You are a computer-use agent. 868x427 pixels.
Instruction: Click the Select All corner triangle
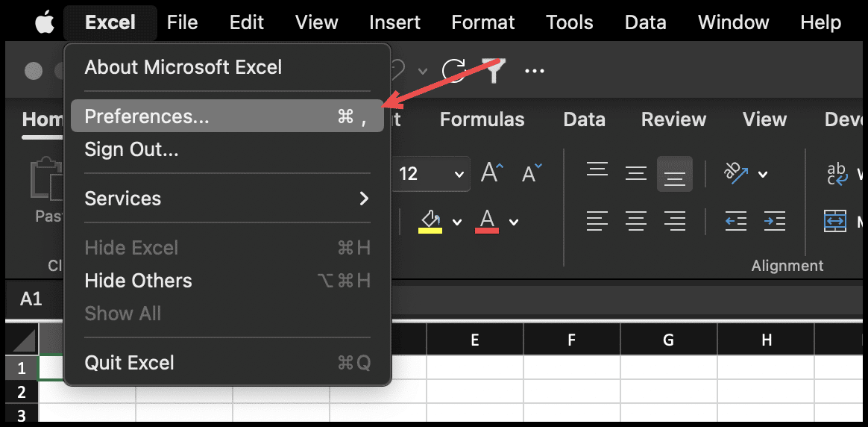(22, 339)
